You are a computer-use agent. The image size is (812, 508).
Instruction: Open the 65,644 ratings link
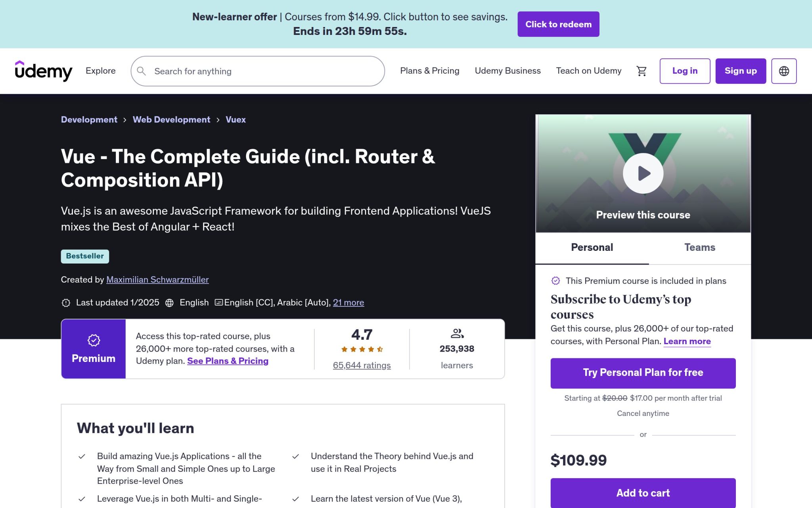tap(362, 365)
